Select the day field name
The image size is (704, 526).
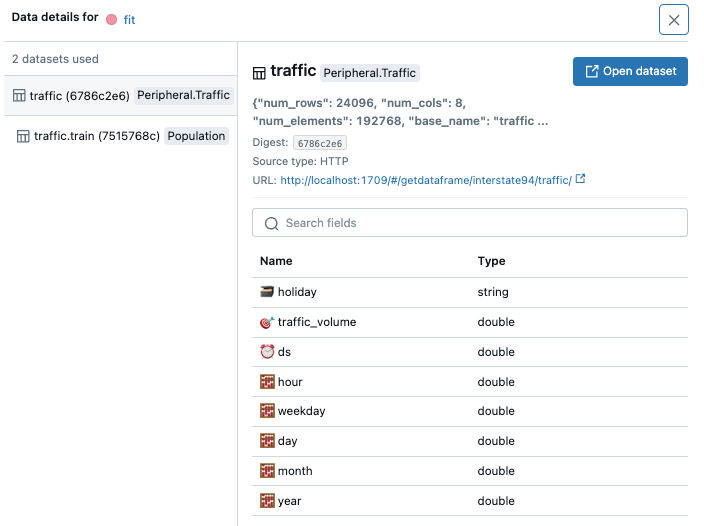point(287,441)
